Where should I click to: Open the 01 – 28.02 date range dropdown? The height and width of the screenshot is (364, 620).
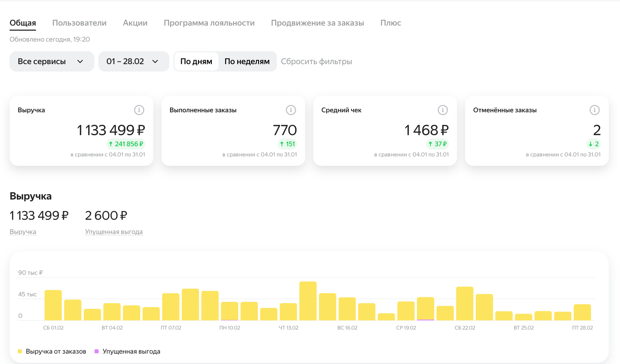[134, 61]
